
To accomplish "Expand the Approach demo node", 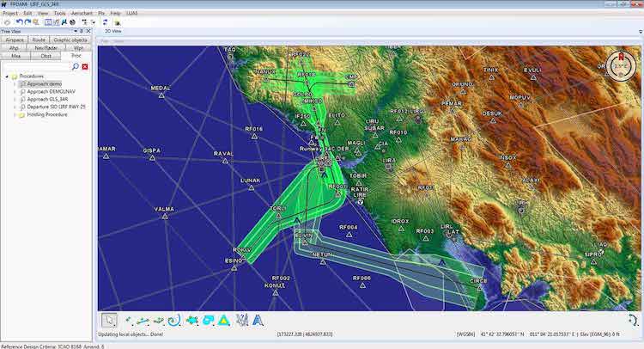I will [x=15, y=84].
